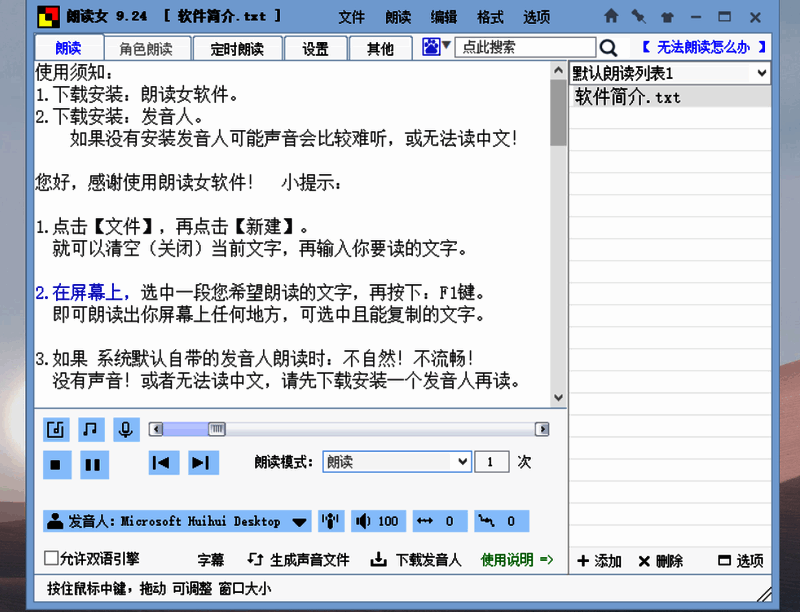Image resolution: width=800 pixels, height=612 pixels.
Task: Open the 文件 menu
Action: click(x=352, y=17)
